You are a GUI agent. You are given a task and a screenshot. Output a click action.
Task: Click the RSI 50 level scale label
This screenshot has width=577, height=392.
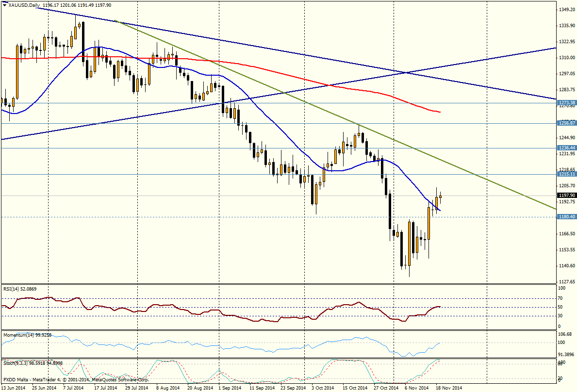[561, 307]
